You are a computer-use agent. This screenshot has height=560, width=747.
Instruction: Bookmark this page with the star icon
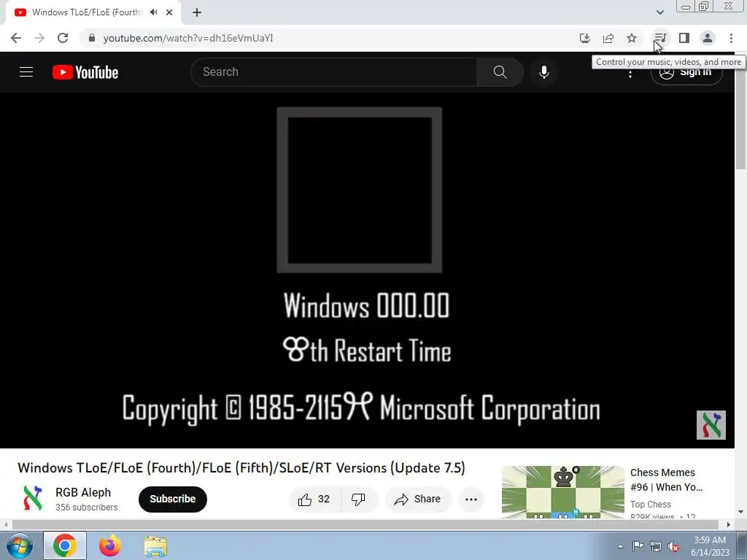pyautogui.click(x=632, y=38)
